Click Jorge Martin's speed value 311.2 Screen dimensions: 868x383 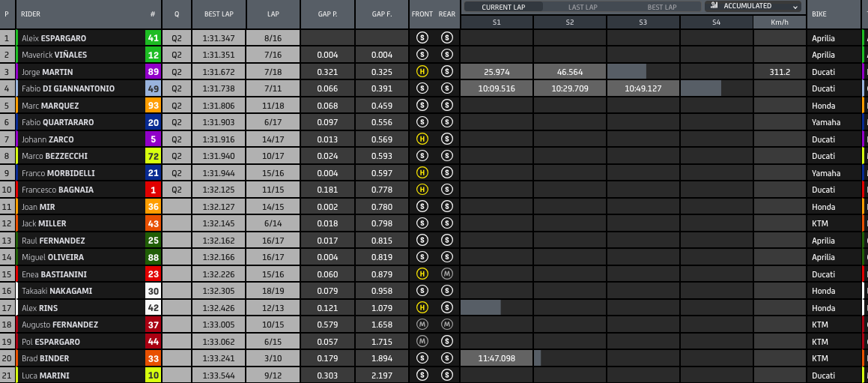click(x=780, y=72)
